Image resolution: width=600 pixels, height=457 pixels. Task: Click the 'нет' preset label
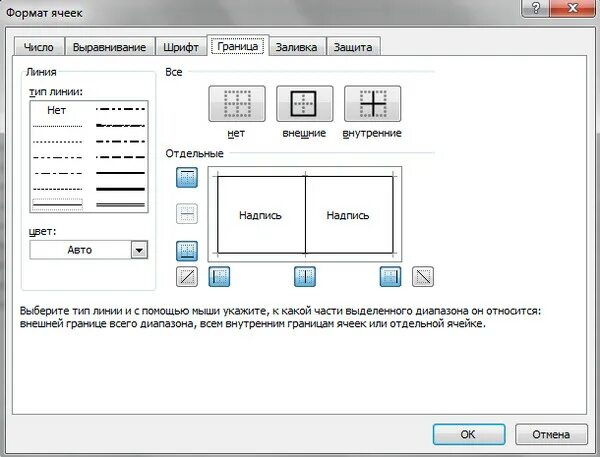(236, 133)
